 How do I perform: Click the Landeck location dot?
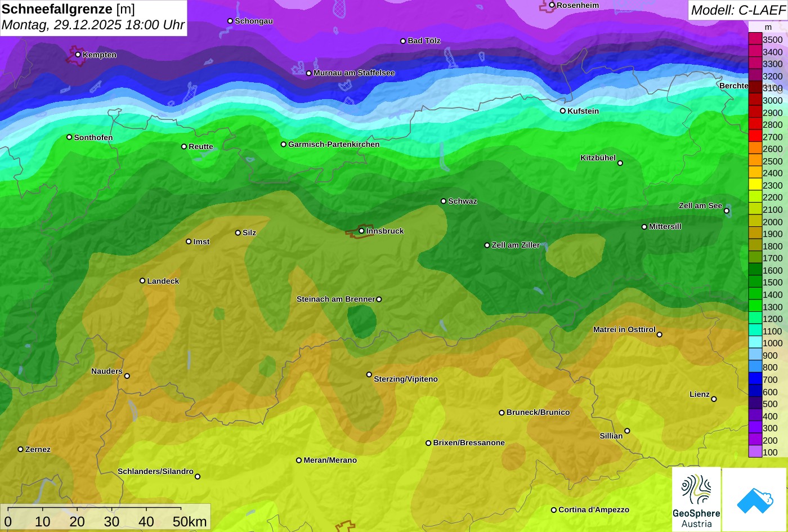(x=142, y=280)
